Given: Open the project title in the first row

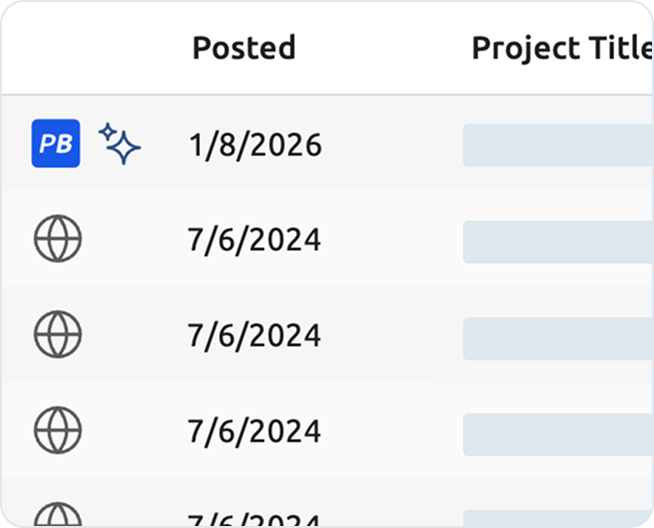Looking at the screenshot, I should [557, 146].
